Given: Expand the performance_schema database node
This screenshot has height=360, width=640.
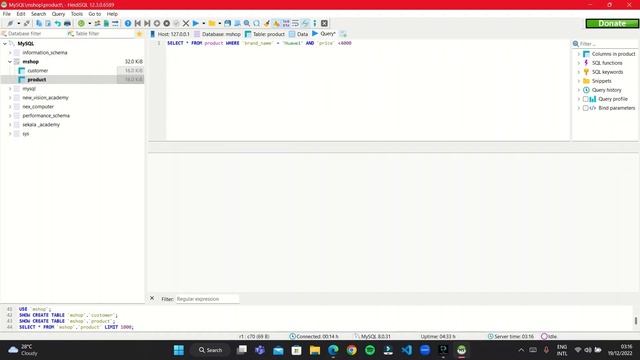Looking at the screenshot, I should pyautogui.click(x=10, y=116).
